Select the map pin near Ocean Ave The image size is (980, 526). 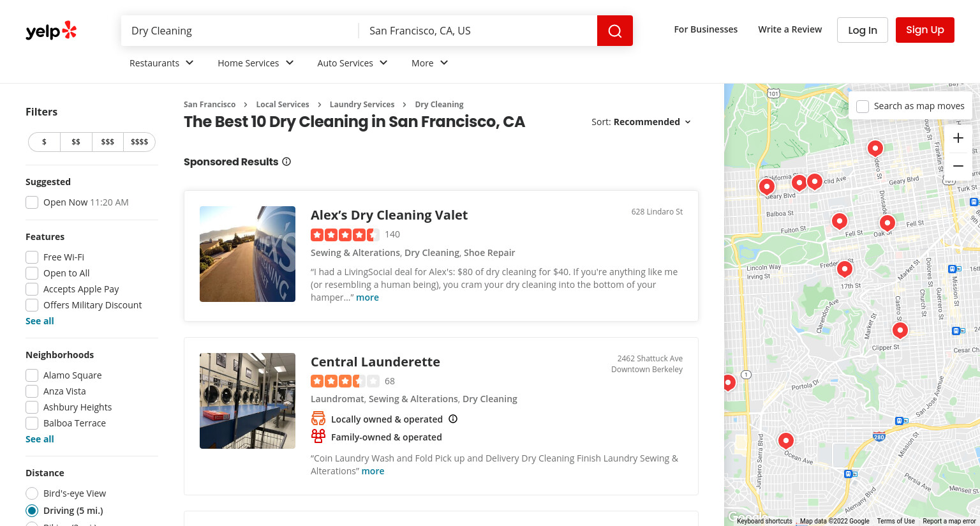pyautogui.click(x=786, y=440)
